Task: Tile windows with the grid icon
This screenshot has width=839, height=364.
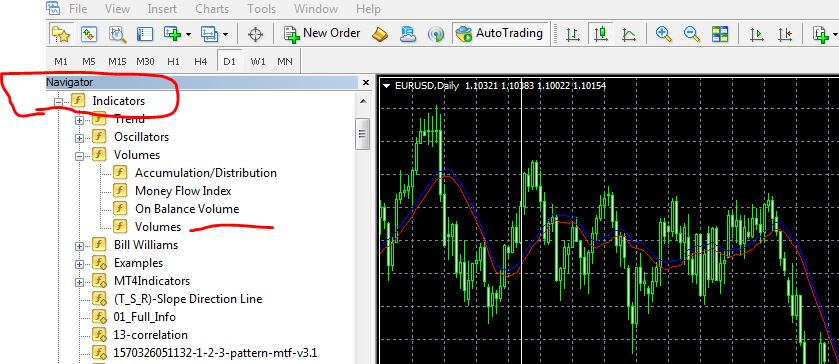Action: (720, 34)
